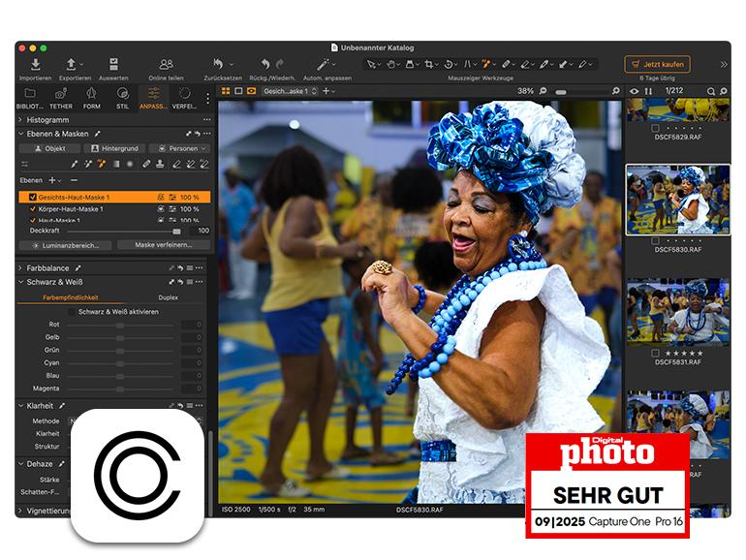
Task: Switch to the VERFEI... tool tab
Action: (184, 99)
